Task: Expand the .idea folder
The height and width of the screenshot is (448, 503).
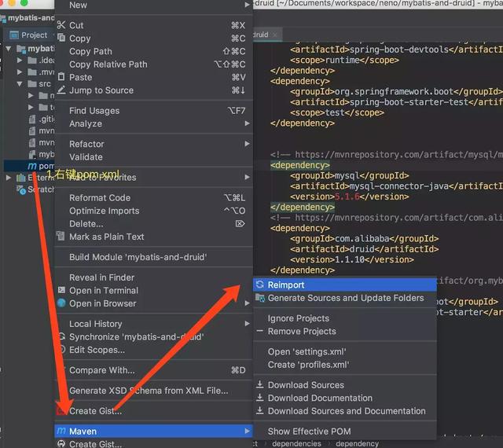Action: (x=20, y=61)
